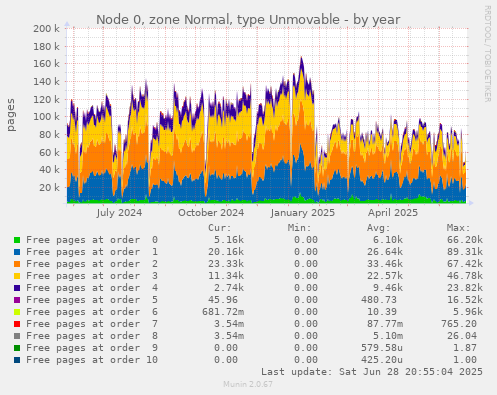Screen dimensions: 497x395
Task: Click the max value 5.96k
Action: (468, 312)
